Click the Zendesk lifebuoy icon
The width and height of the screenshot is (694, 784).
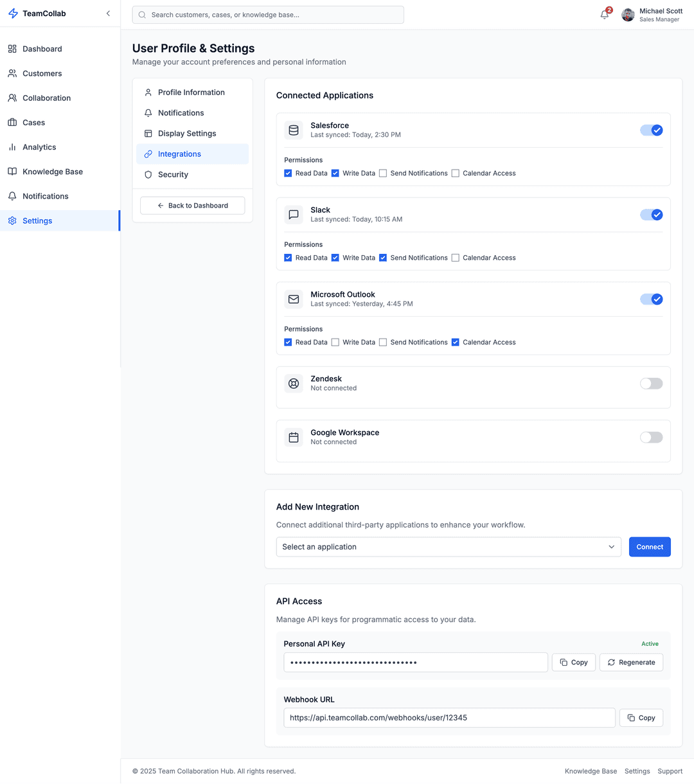point(294,384)
